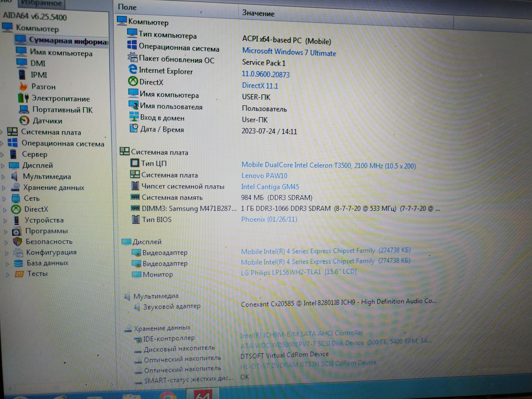Expand the Хранение данных tree node
The height and width of the screenshot is (399, 532).
pyautogui.click(x=4, y=188)
